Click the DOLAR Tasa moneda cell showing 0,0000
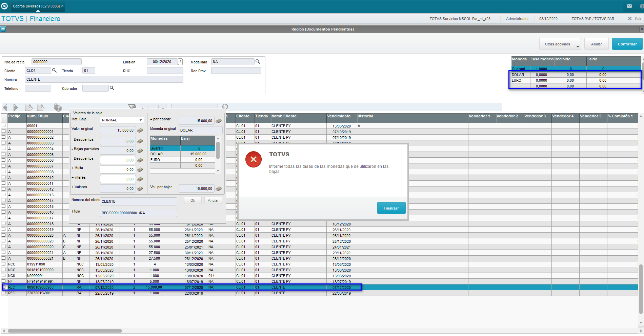The height and width of the screenshot is (336, 644). tap(542, 75)
